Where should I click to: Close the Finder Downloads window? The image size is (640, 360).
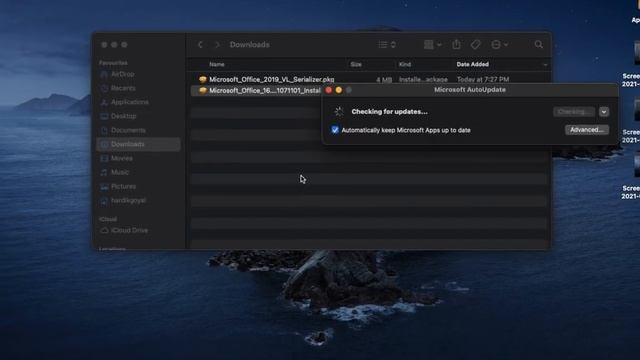104,44
